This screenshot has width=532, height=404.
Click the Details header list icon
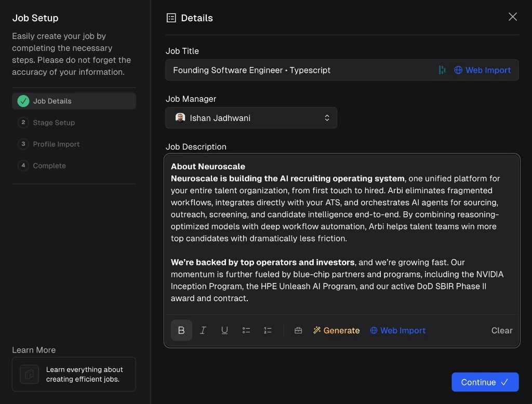pyautogui.click(x=171, y=18)
